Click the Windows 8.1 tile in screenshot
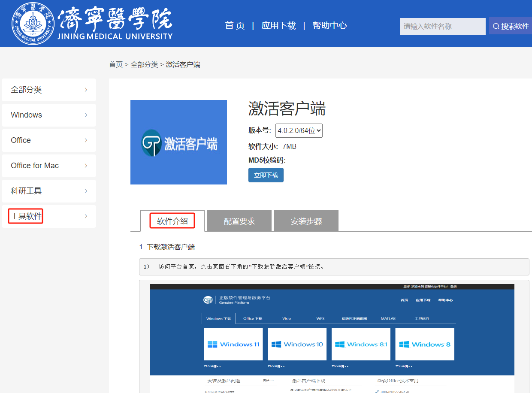Image resolution: width=532 pixels, height=393 pixels. point(361,344)
